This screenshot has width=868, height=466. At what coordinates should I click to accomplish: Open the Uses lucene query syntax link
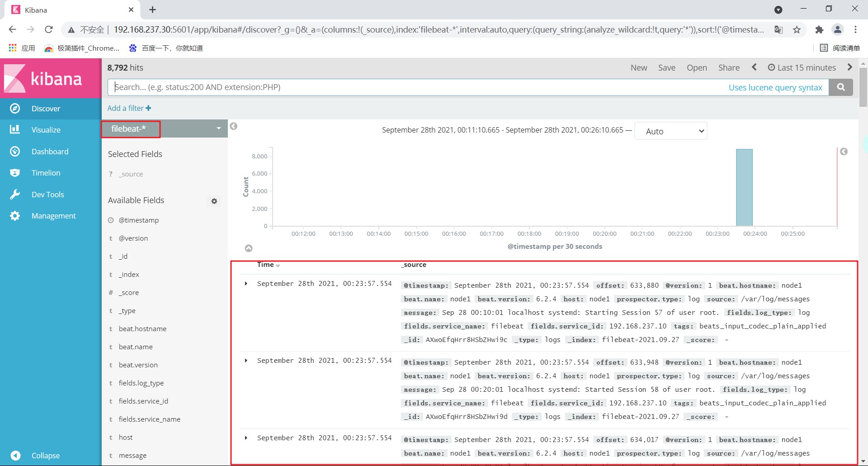pos(775,87)
